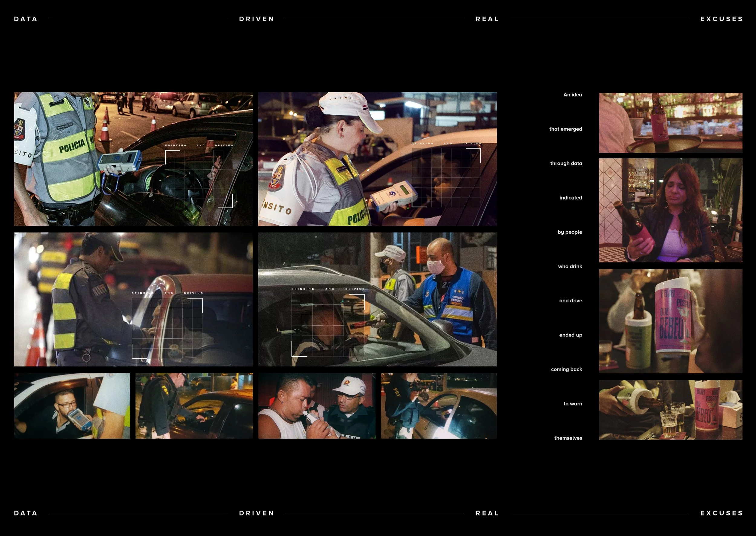Click 'DRINKING AND DRIVING' label in masked man photo
The height and width of the screenshot is (536, 756).
[328, 289]
